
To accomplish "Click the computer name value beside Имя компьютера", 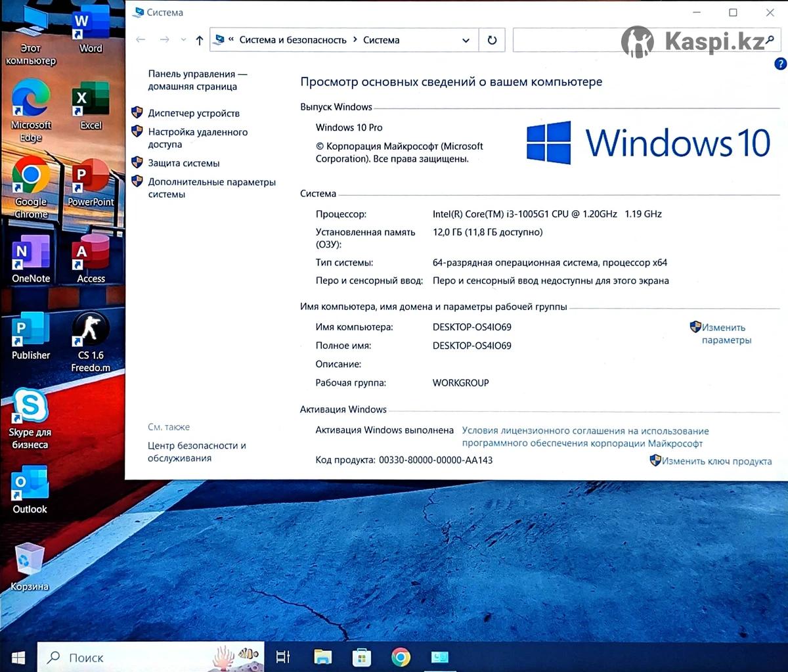I will click(x=471, y=327).
